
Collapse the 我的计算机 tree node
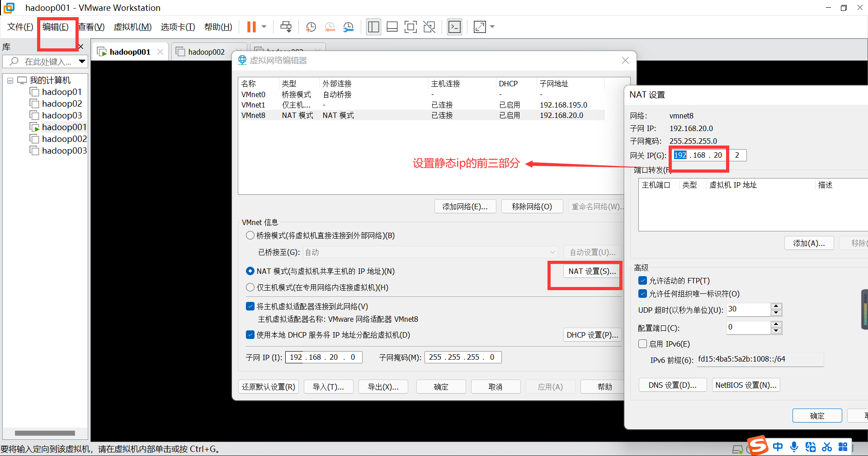(10, 80)
